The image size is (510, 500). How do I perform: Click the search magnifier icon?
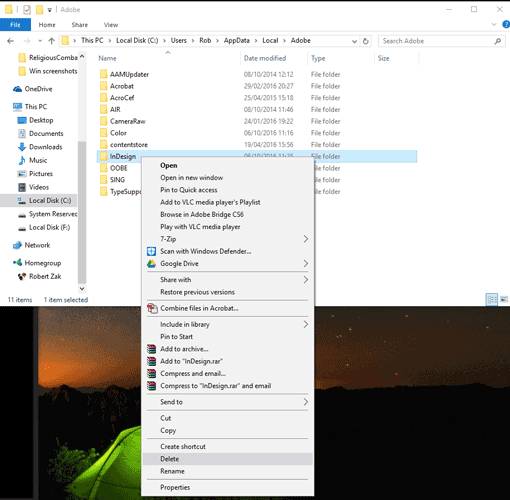pyautogui.click(x=498, y=41)
